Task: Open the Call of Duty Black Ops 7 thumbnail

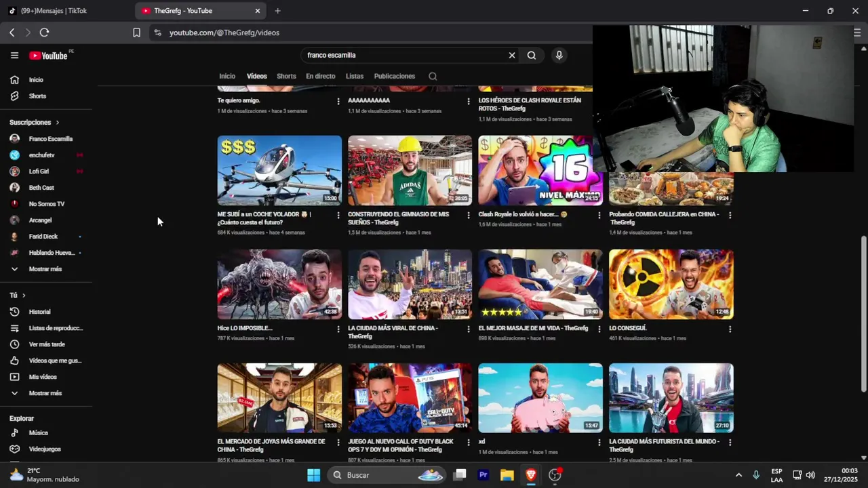Action: click(x=410, y=398)
